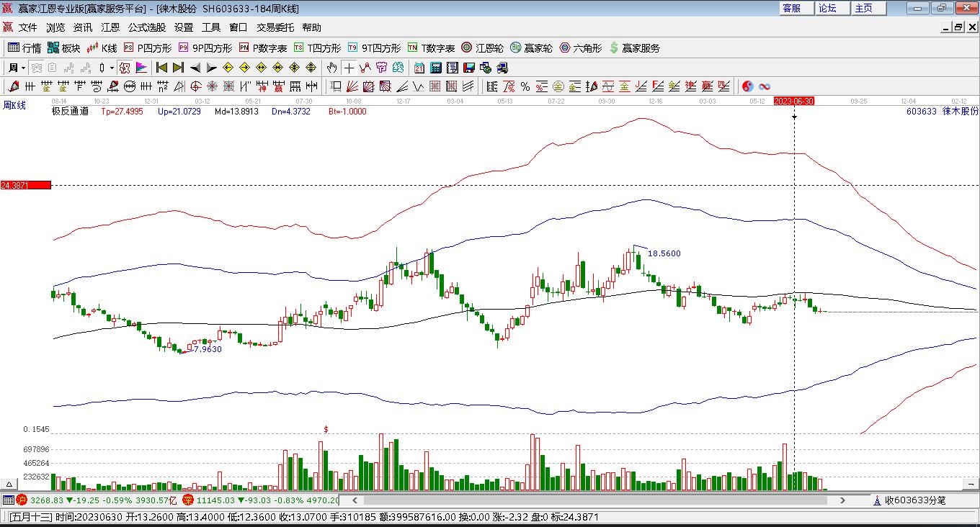Click the red floppy disk save icon

coord(469,68)
